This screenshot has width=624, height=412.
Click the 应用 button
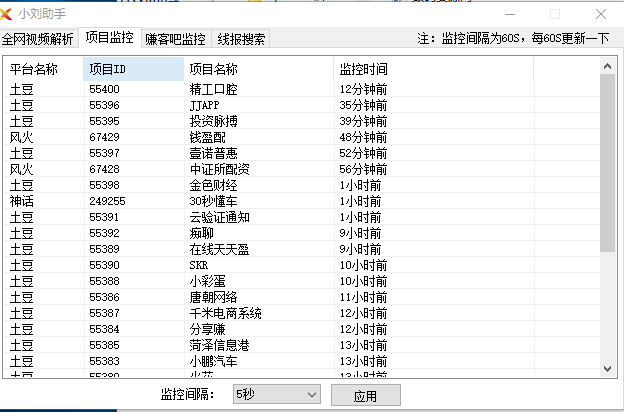coord(366,395)
